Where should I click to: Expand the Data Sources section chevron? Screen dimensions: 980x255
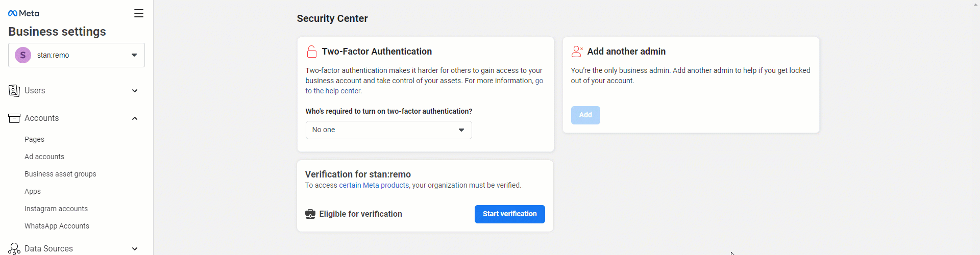tap(135, 249)
